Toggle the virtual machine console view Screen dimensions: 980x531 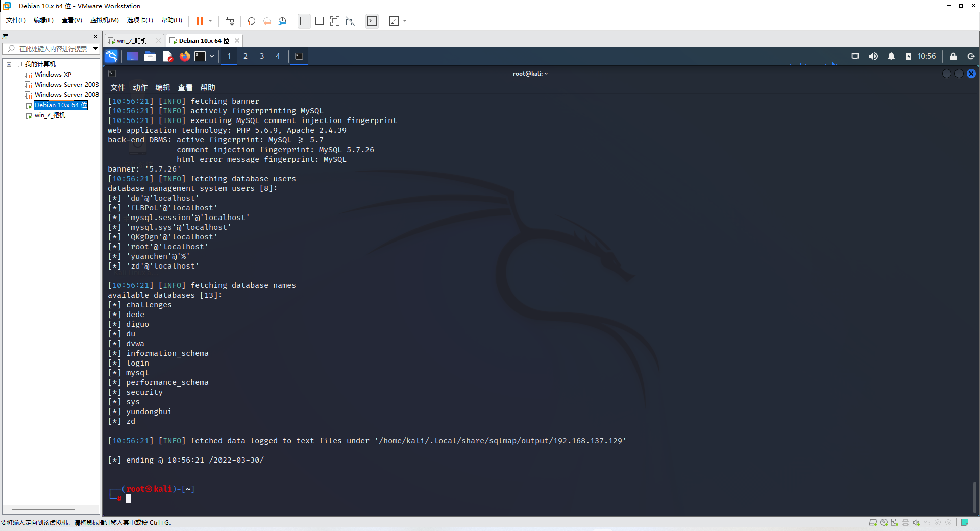[372, 21]
